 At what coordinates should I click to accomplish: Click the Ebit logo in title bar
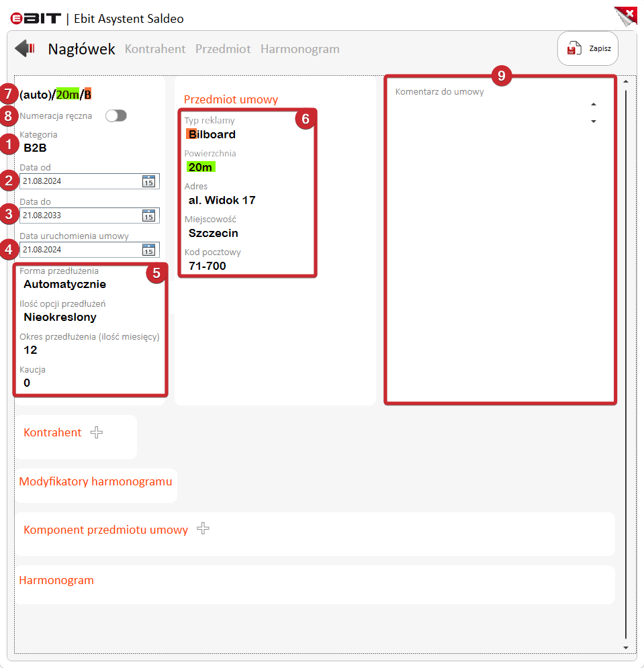point(35,18)
